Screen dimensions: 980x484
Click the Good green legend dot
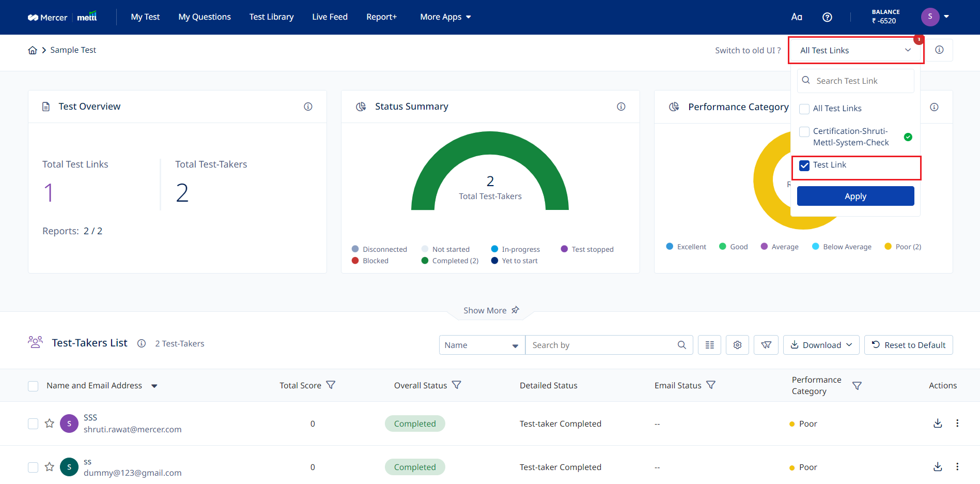point(722,247)
